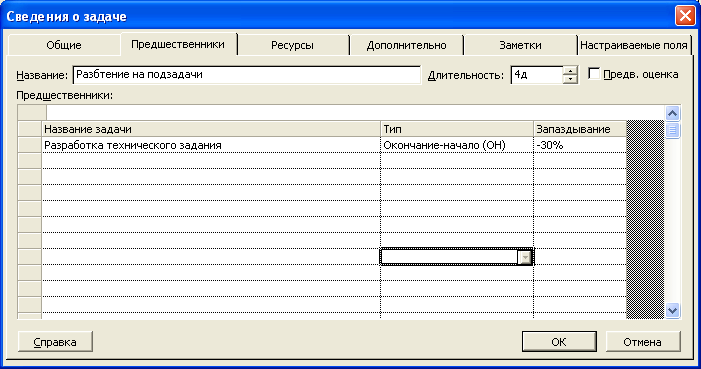Close the Сведения о задаче dialog

tap(685, 16)
